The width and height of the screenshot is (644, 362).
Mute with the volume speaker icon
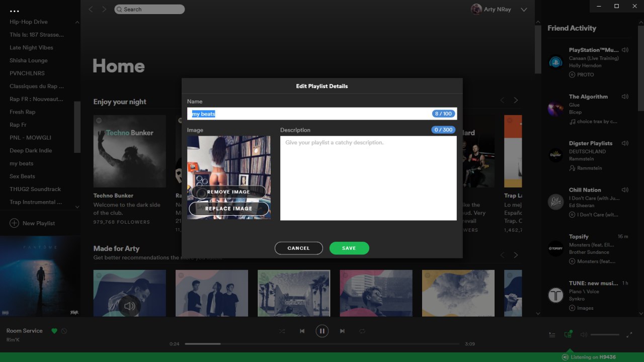[x=584, y=335]
